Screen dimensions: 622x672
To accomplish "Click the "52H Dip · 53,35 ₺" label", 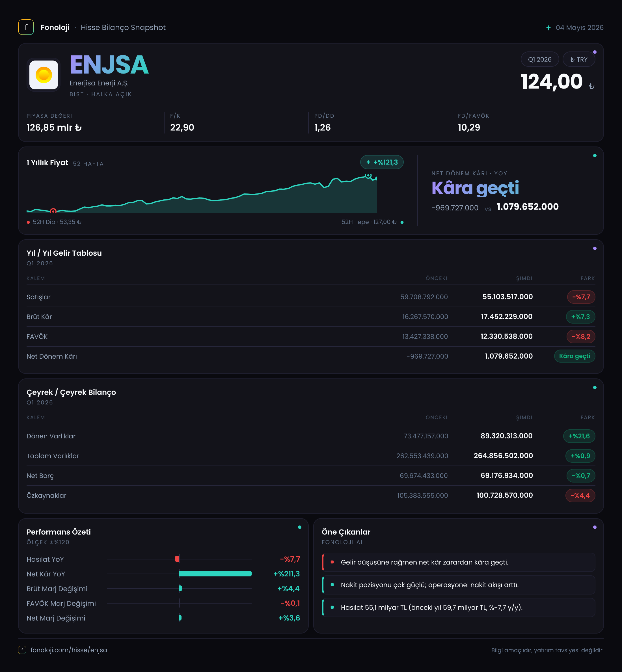I will coord(57,222).
